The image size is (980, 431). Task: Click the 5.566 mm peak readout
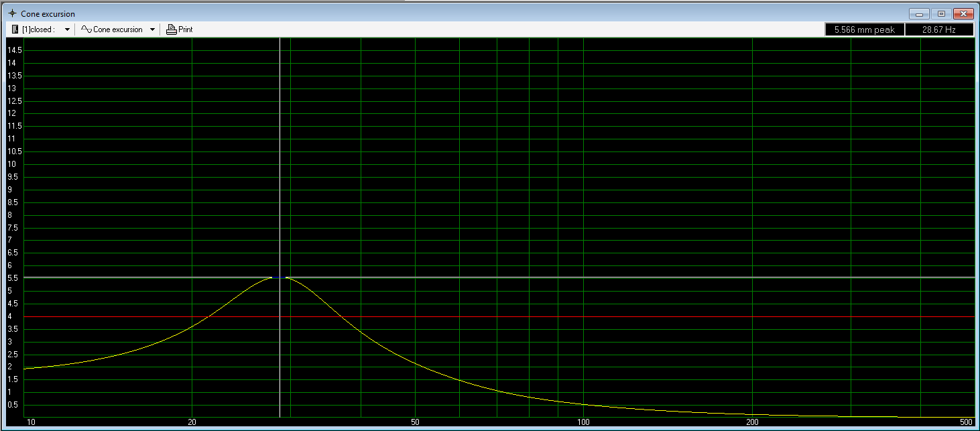coord(865,29)
